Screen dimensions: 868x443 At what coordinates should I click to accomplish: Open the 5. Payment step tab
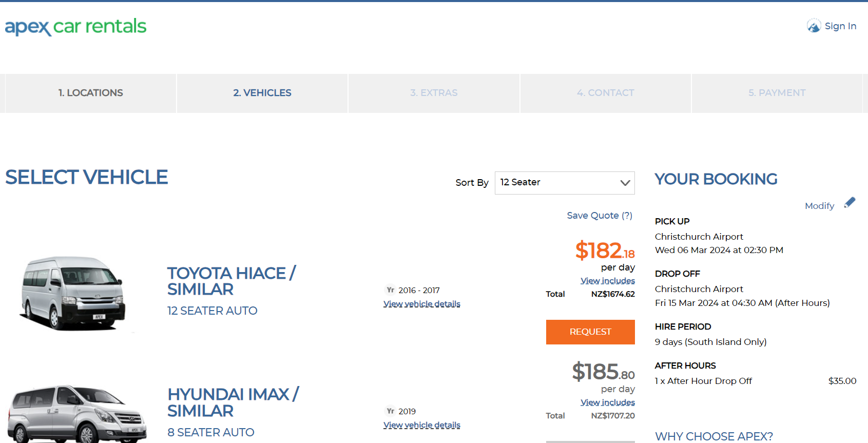pyautogui.click(x=777, y=93)
